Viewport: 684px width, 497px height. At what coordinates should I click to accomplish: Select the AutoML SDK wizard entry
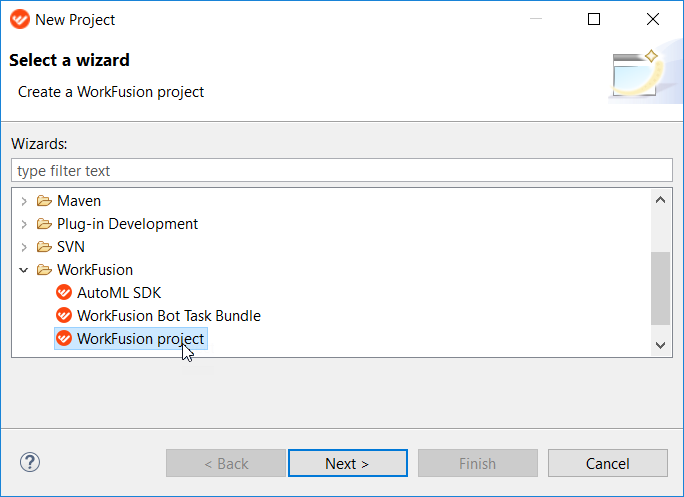pyautogui.click(x=119, y=293)
